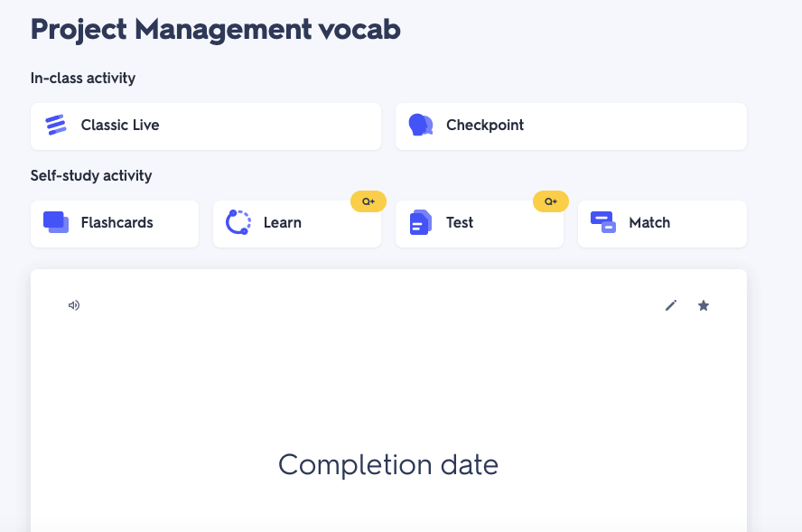
Task: Click the Test document icon
Action: [x=421, y=222]
